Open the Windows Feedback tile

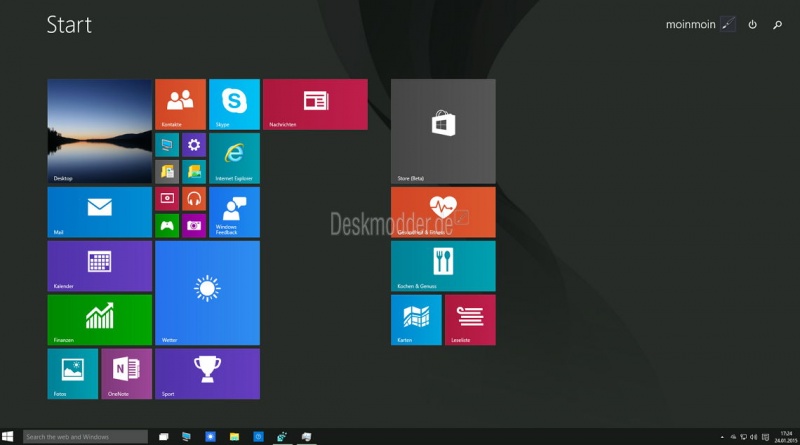click(234, 211)
